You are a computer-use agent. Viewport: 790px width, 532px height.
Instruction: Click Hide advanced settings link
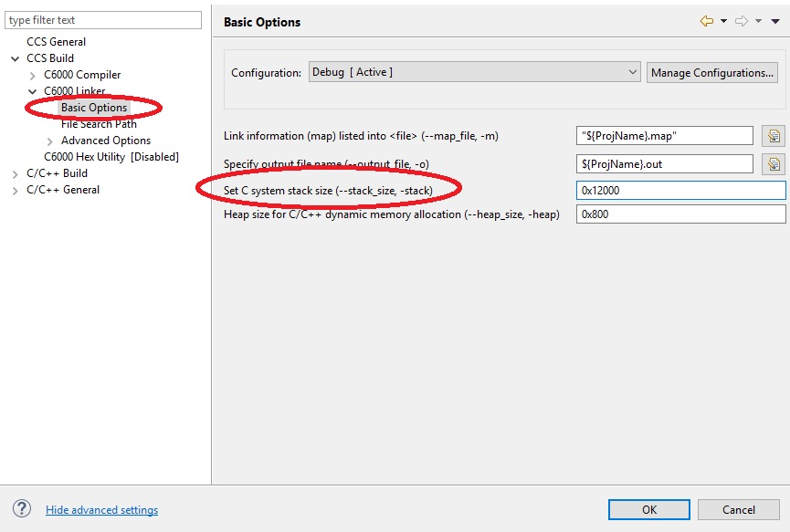click(101, 510)
